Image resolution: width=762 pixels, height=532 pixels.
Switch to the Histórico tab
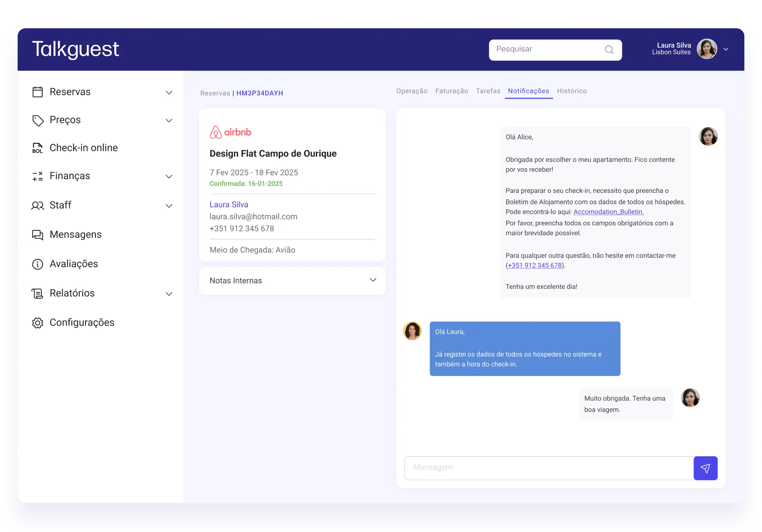pyautogui.click(x=571, y=91)
